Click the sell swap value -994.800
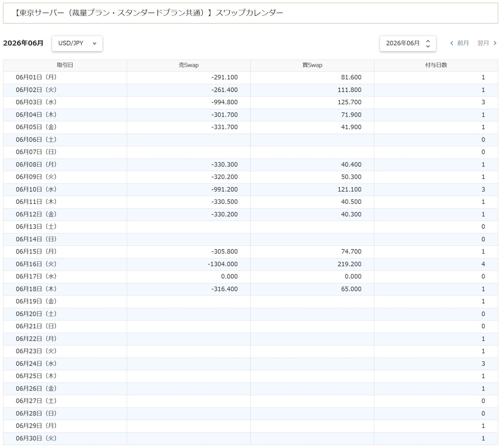501x448 pixels. (224, 102)
